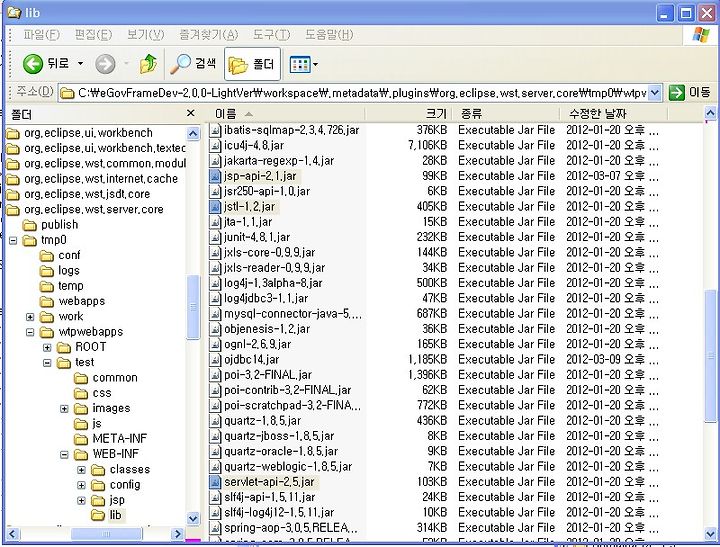This screenshot has height=547, width=720.
Task: Open the back history dropdown arrow
Action: (80, 63)
